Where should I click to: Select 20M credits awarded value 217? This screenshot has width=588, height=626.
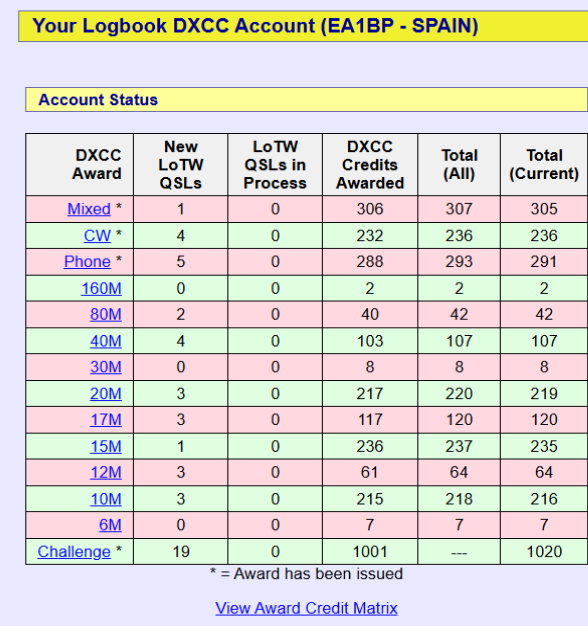(370, 394)
